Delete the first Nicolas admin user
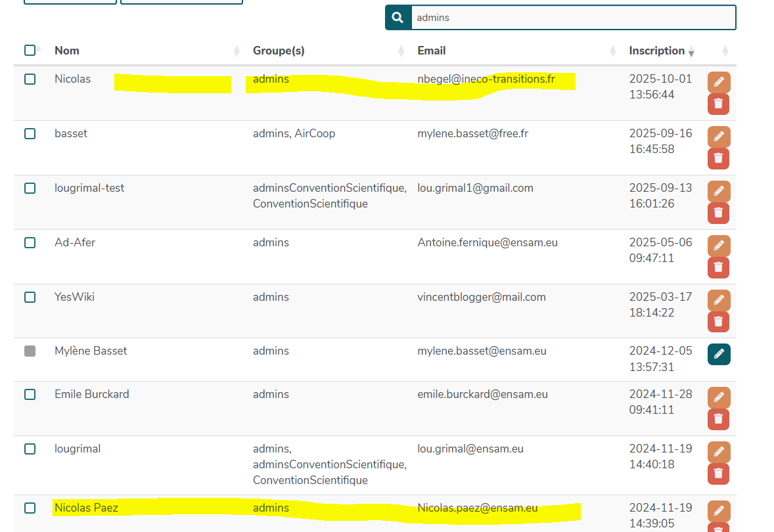The image size is (774, 532). [718, 104]
